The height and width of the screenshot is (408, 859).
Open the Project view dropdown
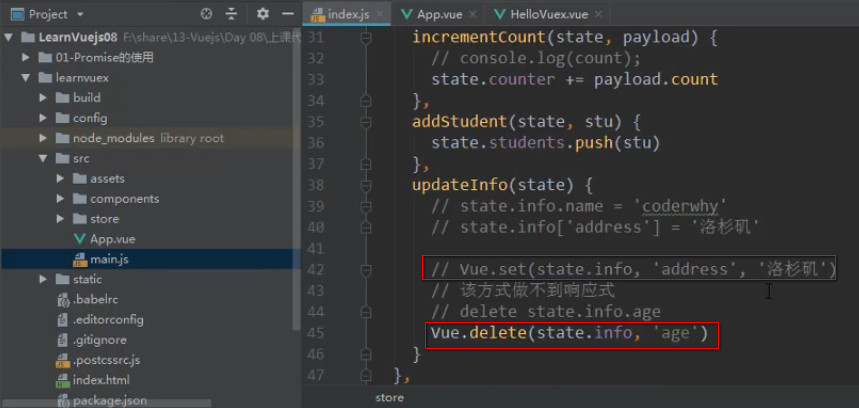tap(81, 15)
